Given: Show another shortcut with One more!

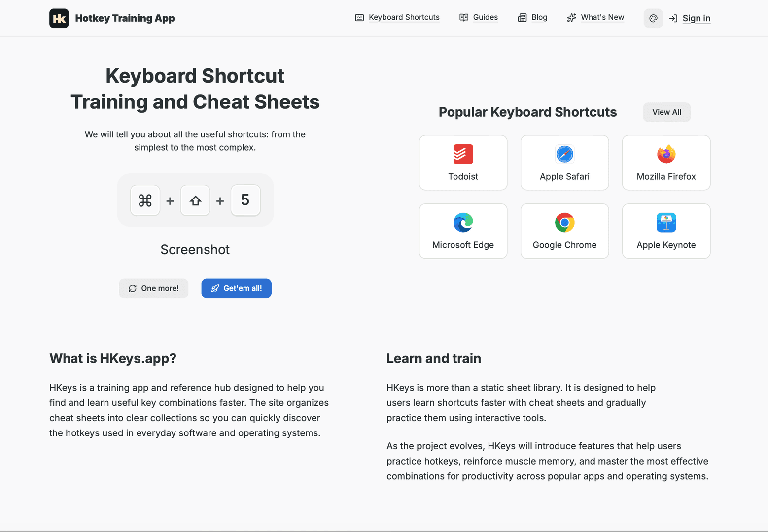Looking at the screenshot, I should [153, 288].
